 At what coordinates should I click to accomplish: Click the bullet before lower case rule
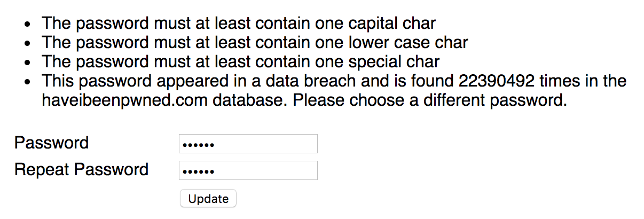(28, 43)
